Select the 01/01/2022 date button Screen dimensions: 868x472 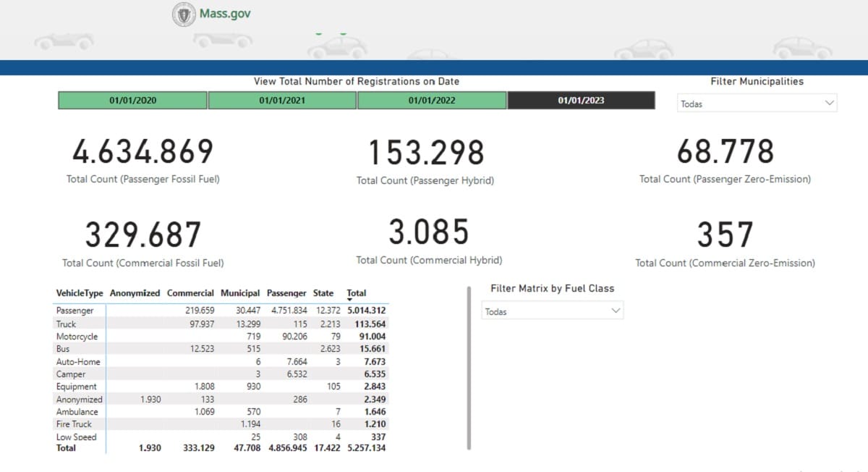pyautogui.click(x=432, y=101)
